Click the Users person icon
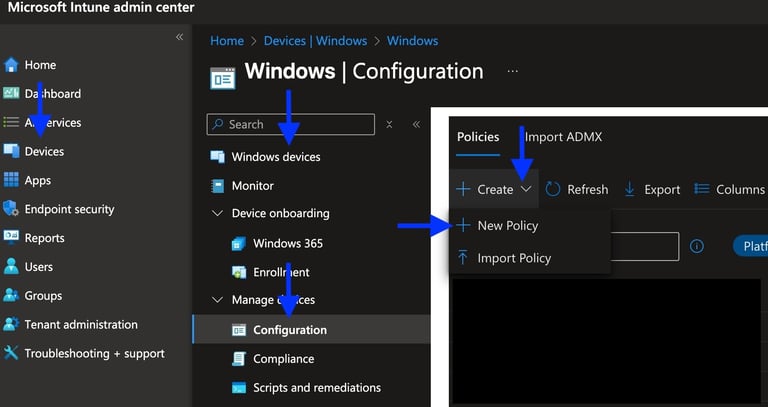 11,266
